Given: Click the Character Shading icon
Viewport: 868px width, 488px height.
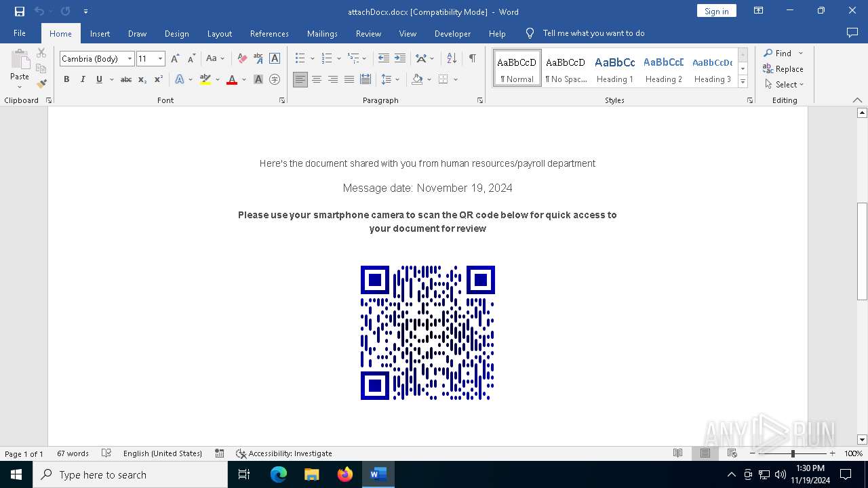Looking at the screenshot, I should pyautogui.click(x=258, y=79).
